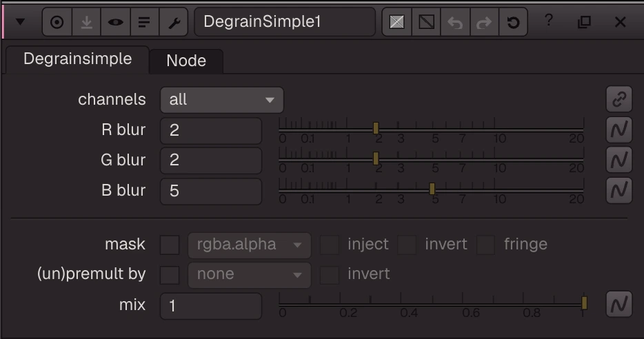The width and height of the screenshot is (644, 339).
Task: Switch to the Degrainsimple tab
Action: [78, 59]
